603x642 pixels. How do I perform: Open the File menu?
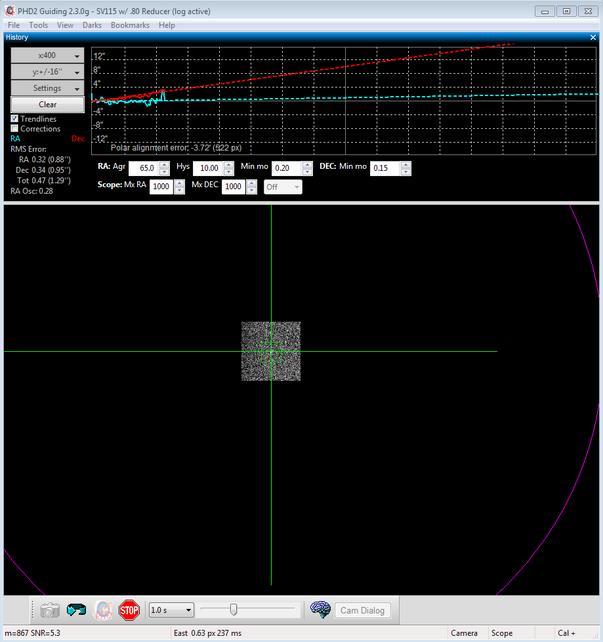click(x=14, y=25)
